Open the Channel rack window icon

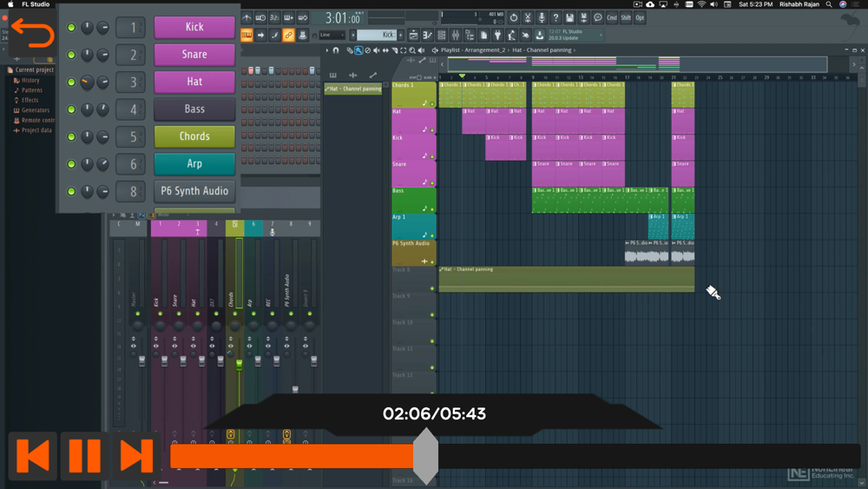point(442,36)
